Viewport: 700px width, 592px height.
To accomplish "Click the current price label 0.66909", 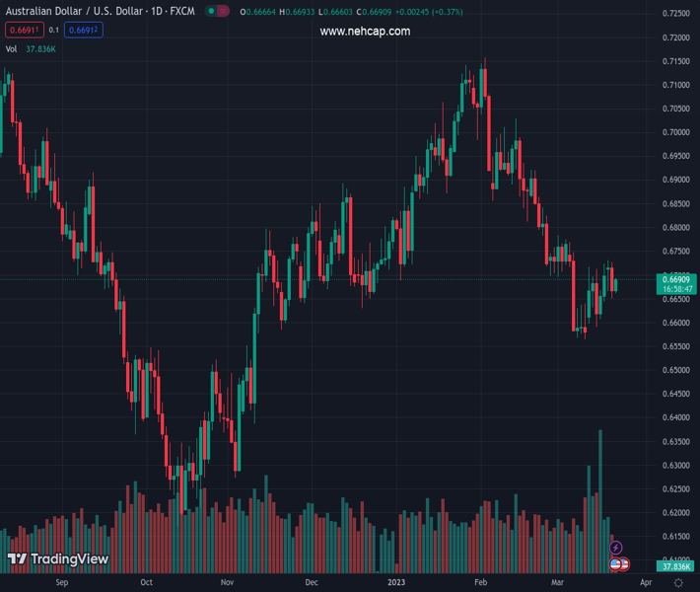I will (675, 280).
